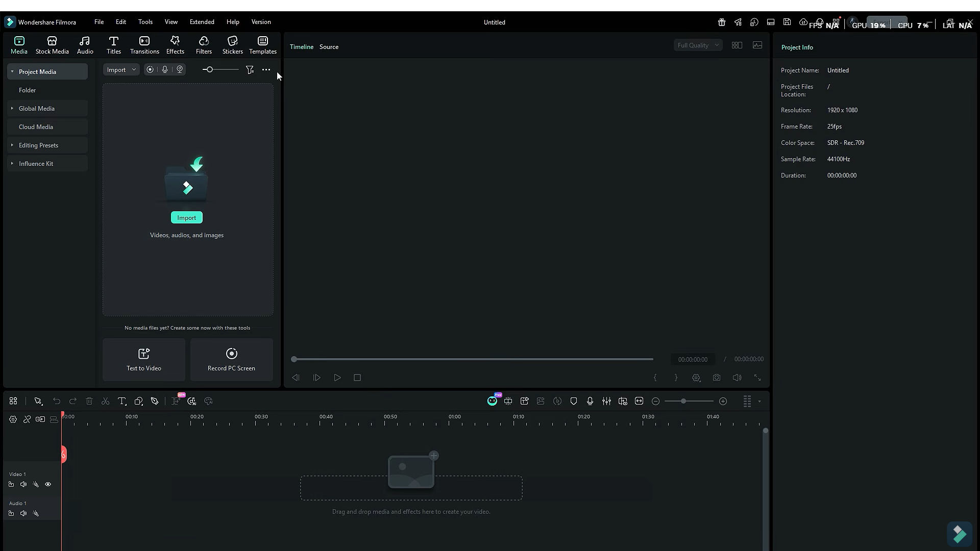The width and height of the screenshot is (980, 551).
Task: Open the Titles tab
Action: click(x=113, y=45)
